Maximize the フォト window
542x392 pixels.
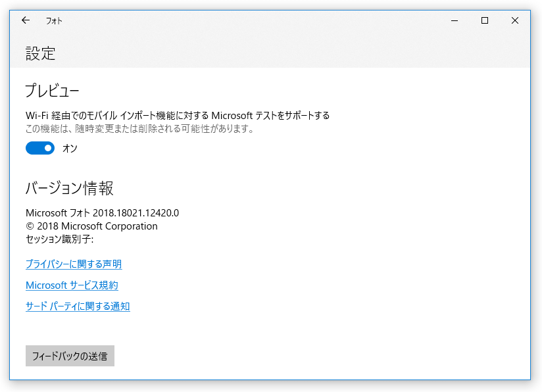[485, 21]
